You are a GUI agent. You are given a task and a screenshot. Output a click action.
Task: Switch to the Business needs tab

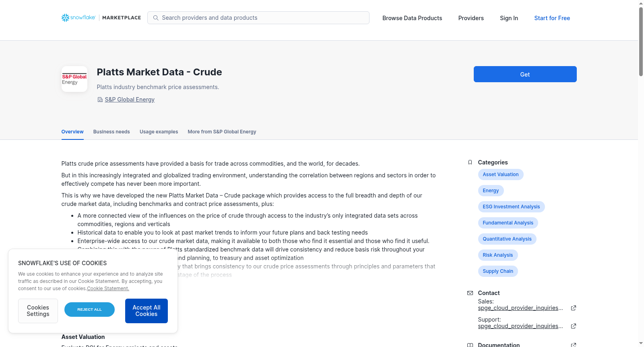click(111, 132)
